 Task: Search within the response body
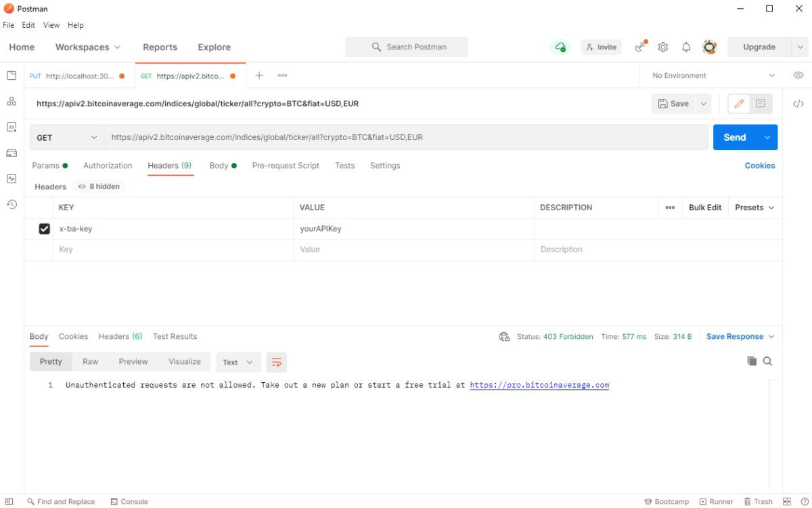coord(767,361)
